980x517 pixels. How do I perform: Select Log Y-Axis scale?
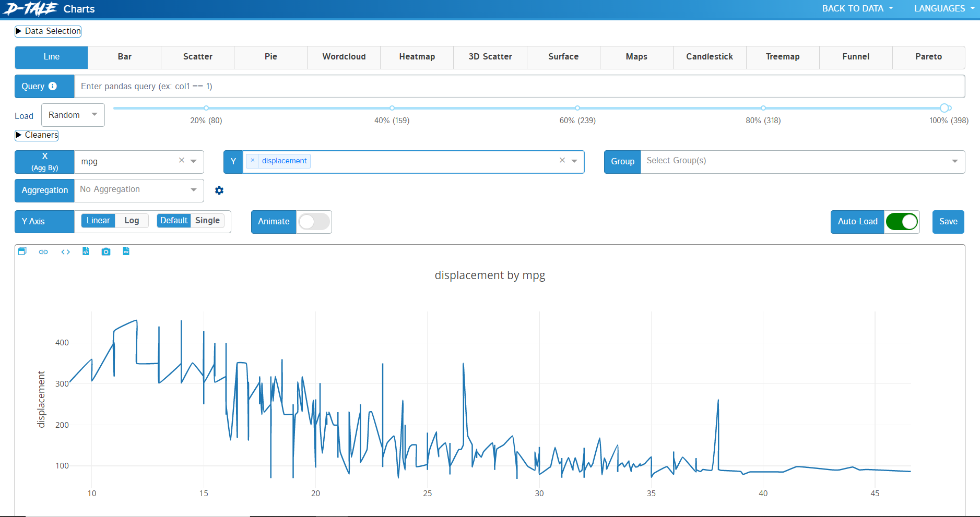[x=132, y=221]
